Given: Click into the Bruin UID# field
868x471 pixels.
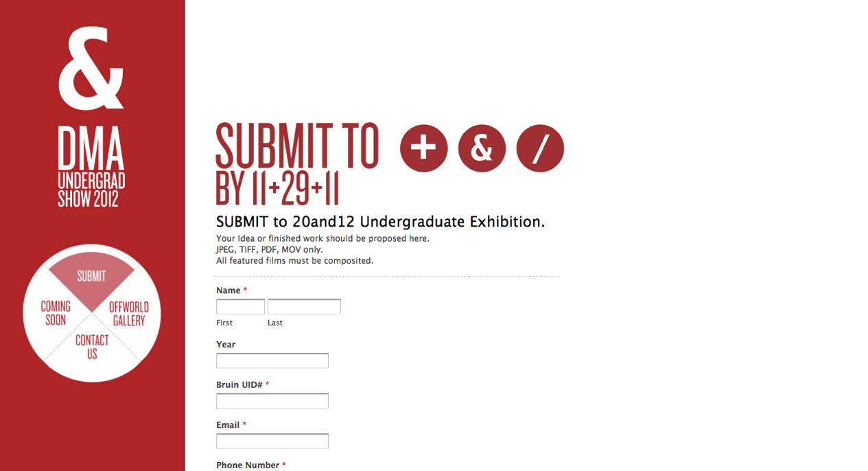Looking at the screenshot, I should click(272, 401).
